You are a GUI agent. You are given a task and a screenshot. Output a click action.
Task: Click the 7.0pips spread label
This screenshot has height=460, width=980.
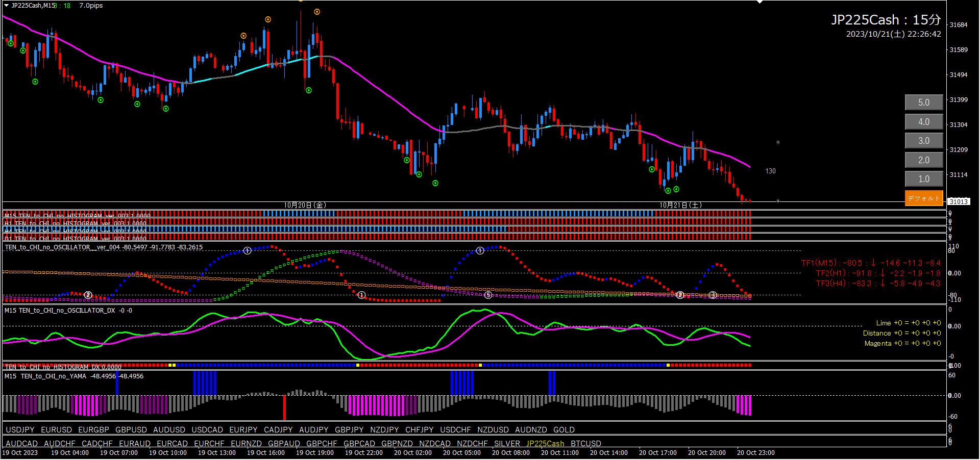tap(91, 6)
